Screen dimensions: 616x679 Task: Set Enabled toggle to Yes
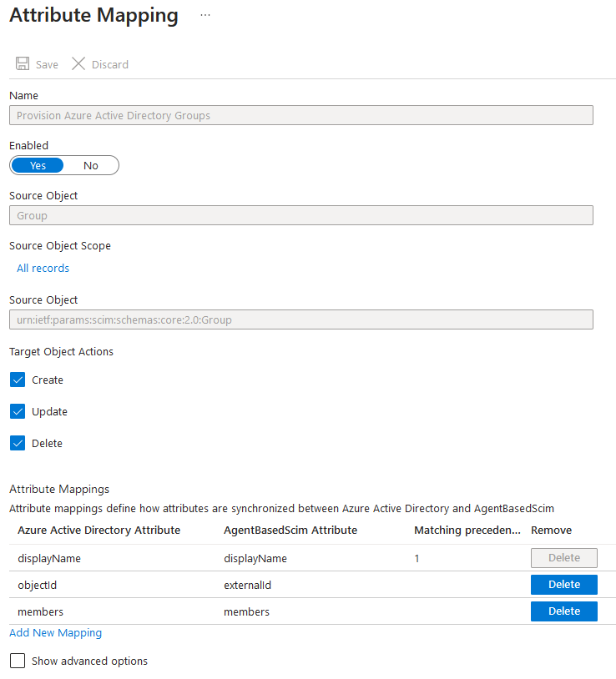click(x=38, y=165)
